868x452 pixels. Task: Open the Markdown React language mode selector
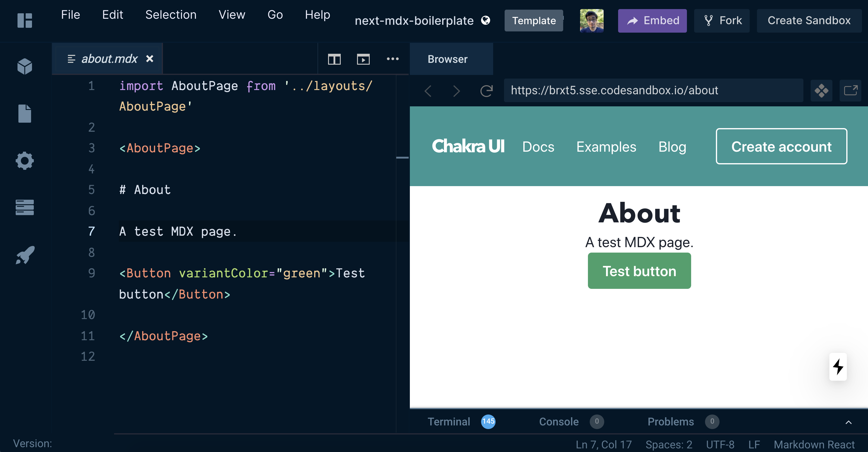coord(814,444)
